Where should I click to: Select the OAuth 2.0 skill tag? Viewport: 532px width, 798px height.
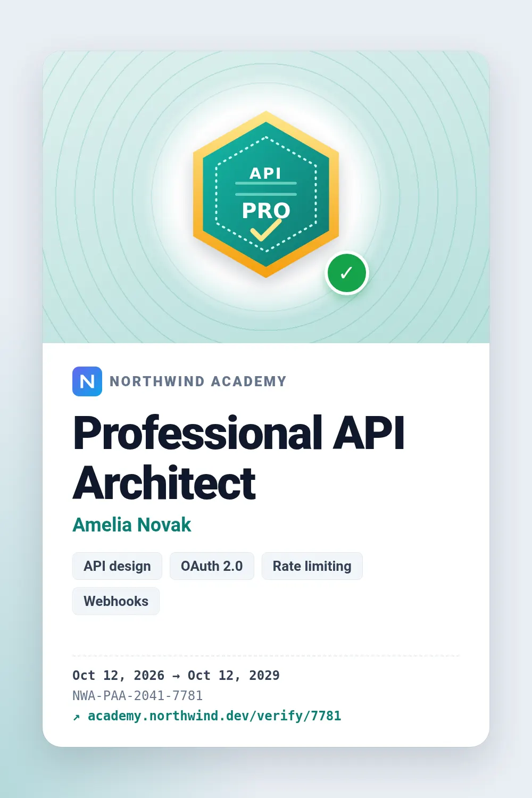coord(212,566)
